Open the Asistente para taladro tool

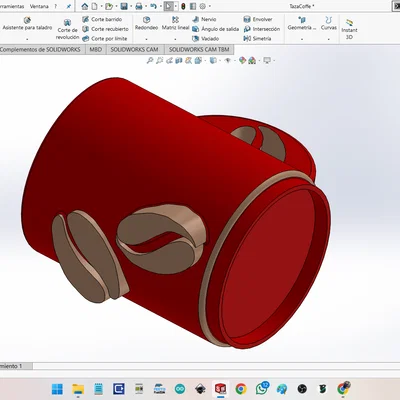click(27, 24)
